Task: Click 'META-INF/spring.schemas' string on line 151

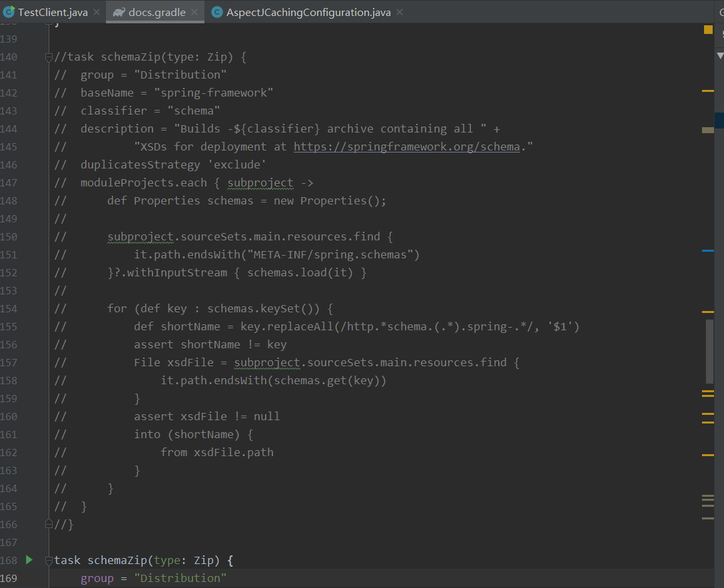Action: (330, 255)
